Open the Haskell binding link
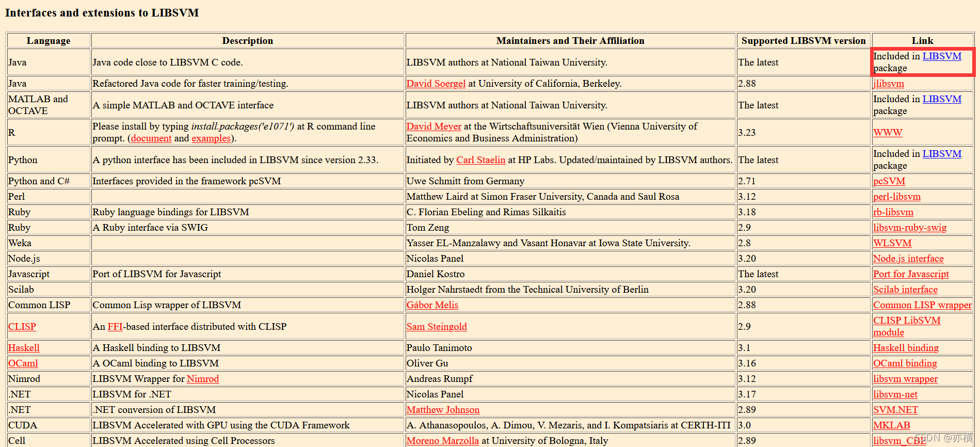This screenshot has width=980, height=447. [x=906, y=348]
